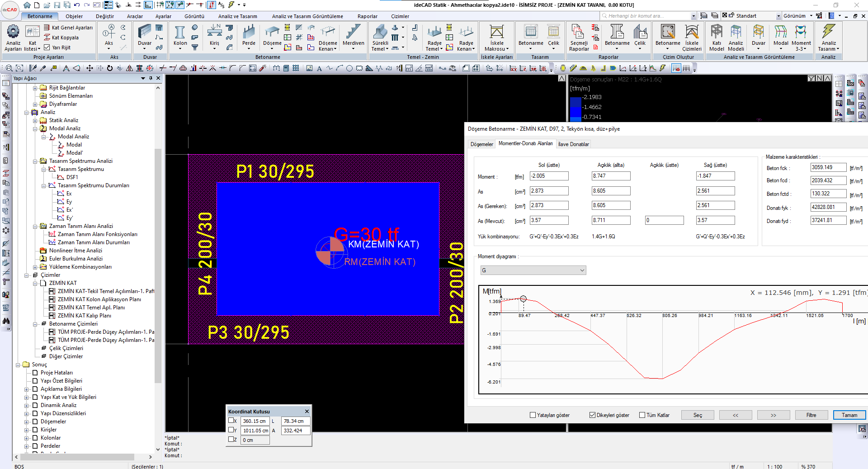Close the Koordinat Kutusu panel
This screenshot has height=469, width=868.
(307, 412)
